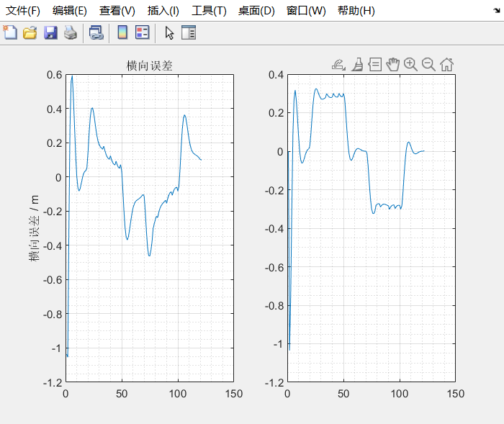Insert colorbar using the toolbar icon

coord(122,32)
